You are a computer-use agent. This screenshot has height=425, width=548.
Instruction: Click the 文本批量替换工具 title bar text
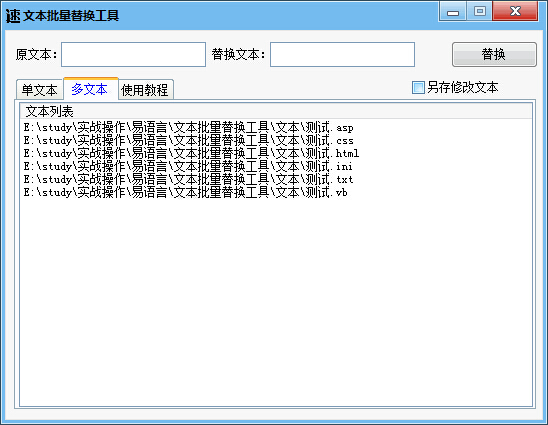pyautogui.click(x=71, y=16)
